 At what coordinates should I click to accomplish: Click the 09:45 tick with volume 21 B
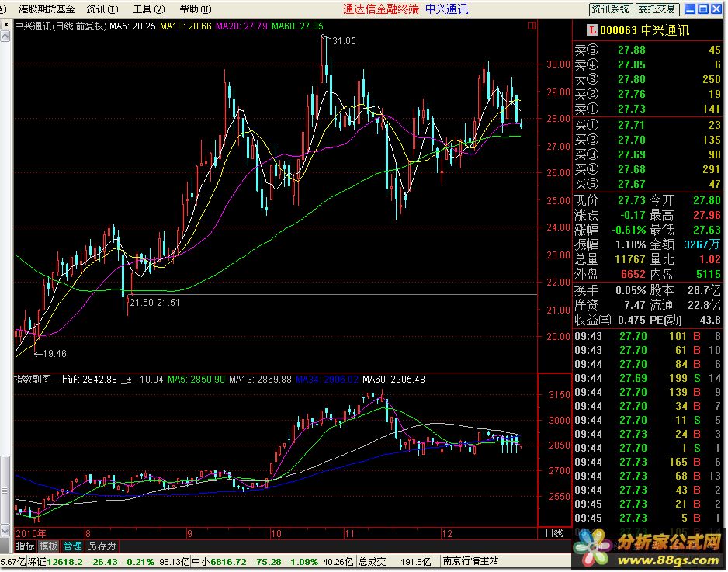tap(647, 504)
